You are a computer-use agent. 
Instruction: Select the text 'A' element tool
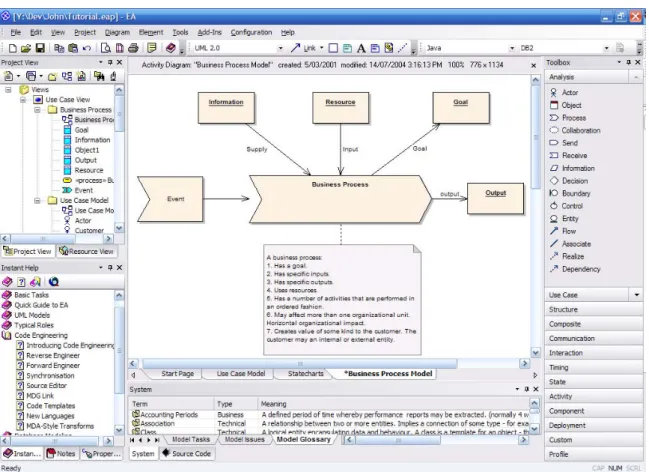click(361, 48)
